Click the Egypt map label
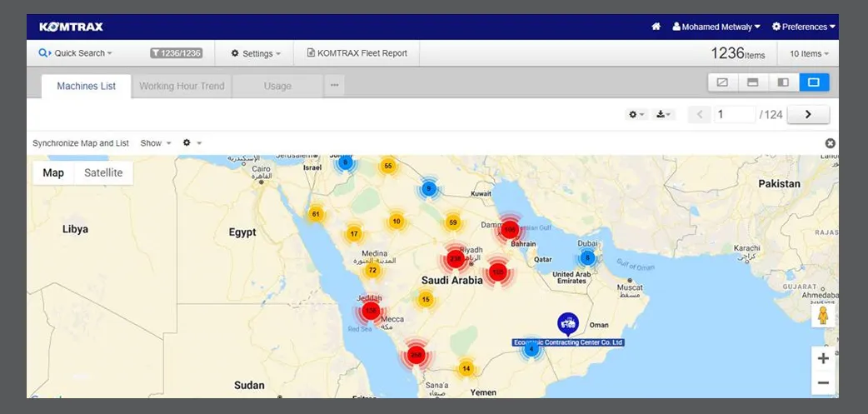 pos(242,232)
